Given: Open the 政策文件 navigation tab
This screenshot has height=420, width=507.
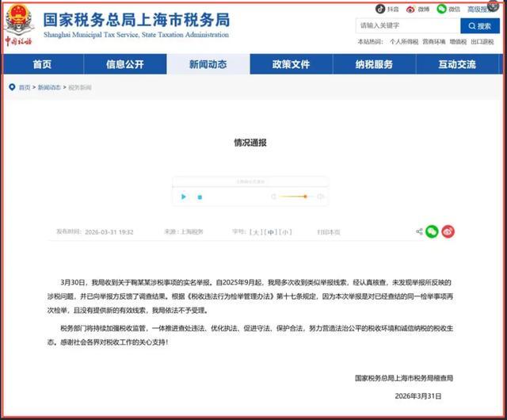Looking at the screenshot, I should [291, 64].
